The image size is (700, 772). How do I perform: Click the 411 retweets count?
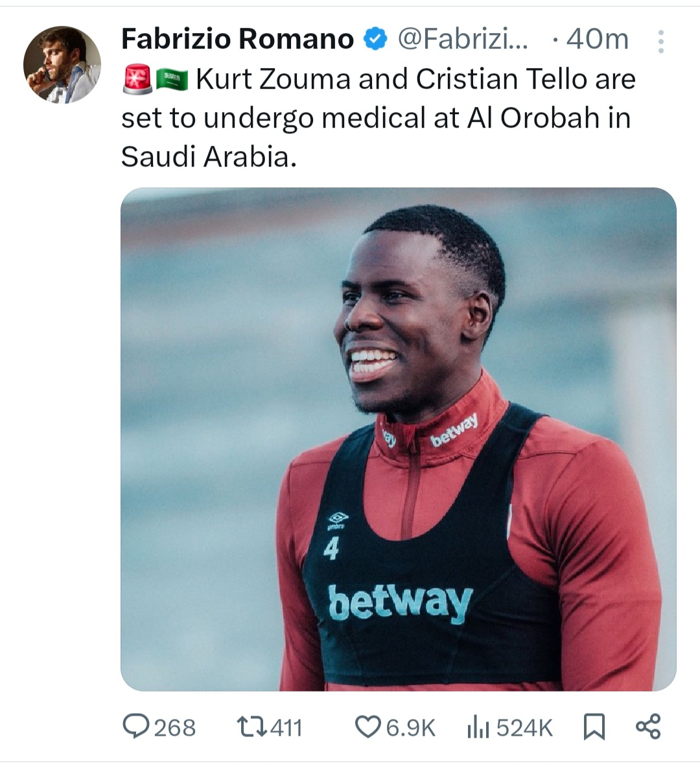click(286, 727)
